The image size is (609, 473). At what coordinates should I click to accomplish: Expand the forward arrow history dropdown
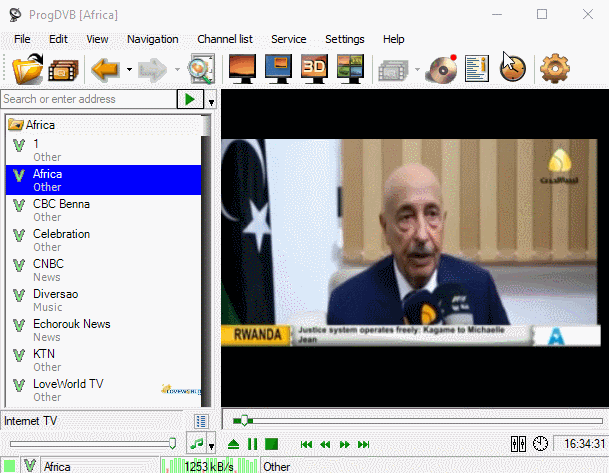pos(177,70)
